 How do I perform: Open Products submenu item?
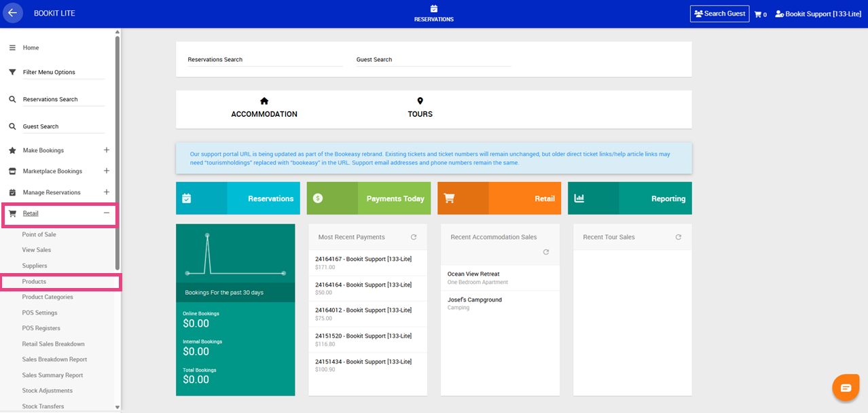coord(34,281)
